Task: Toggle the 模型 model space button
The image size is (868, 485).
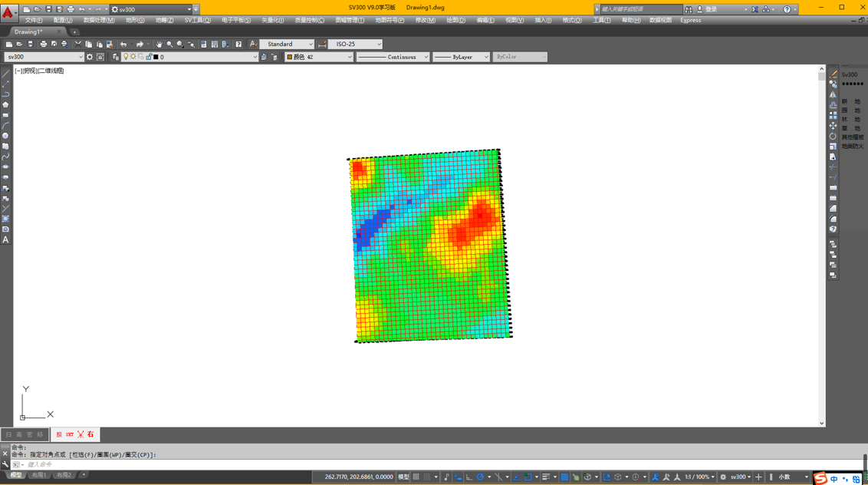Action: pos(403,477)
